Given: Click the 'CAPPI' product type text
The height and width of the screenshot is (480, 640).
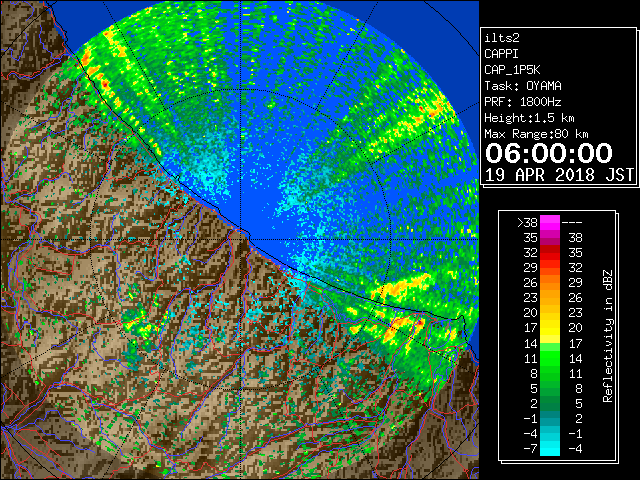Looking at the screenshot, I should tap(501, 54).
